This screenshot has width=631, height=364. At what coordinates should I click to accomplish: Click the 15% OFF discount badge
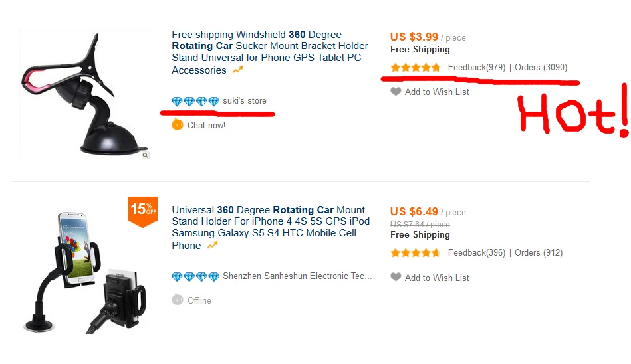point(142,210)
